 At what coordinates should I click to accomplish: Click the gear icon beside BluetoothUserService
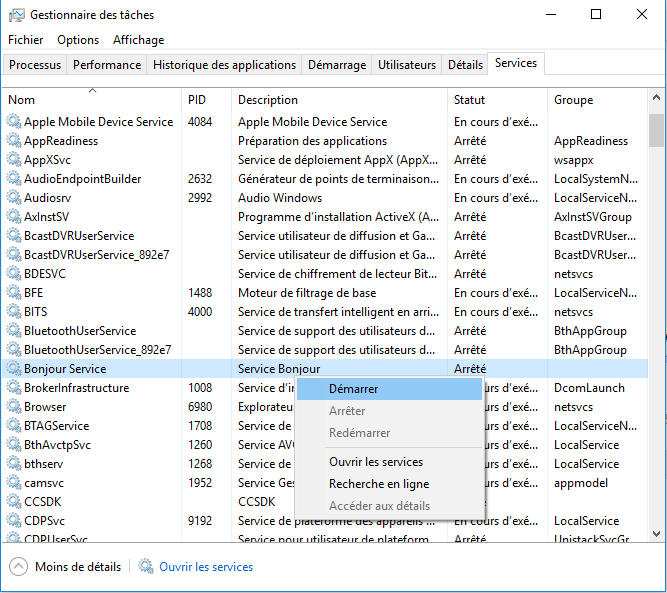tap(14, 331)
